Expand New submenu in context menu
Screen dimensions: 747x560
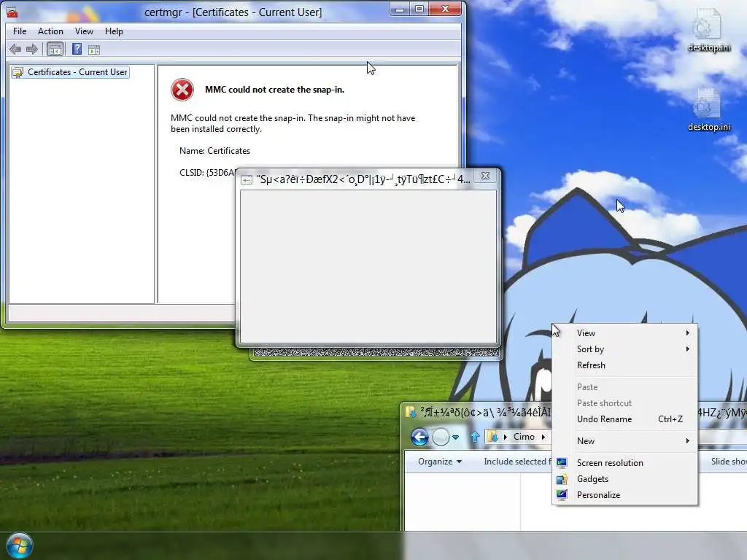[x=625, y=441]
